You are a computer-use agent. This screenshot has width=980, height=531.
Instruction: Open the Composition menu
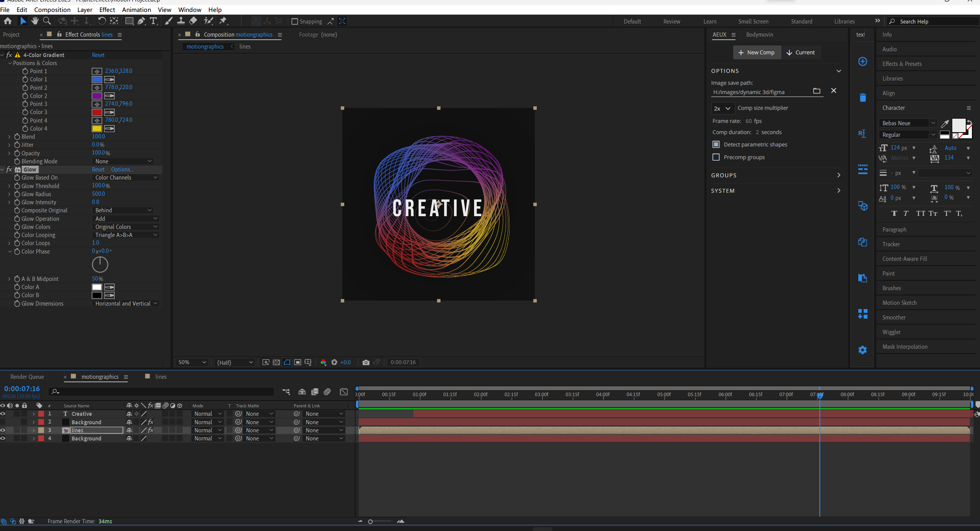click(52, 10)
